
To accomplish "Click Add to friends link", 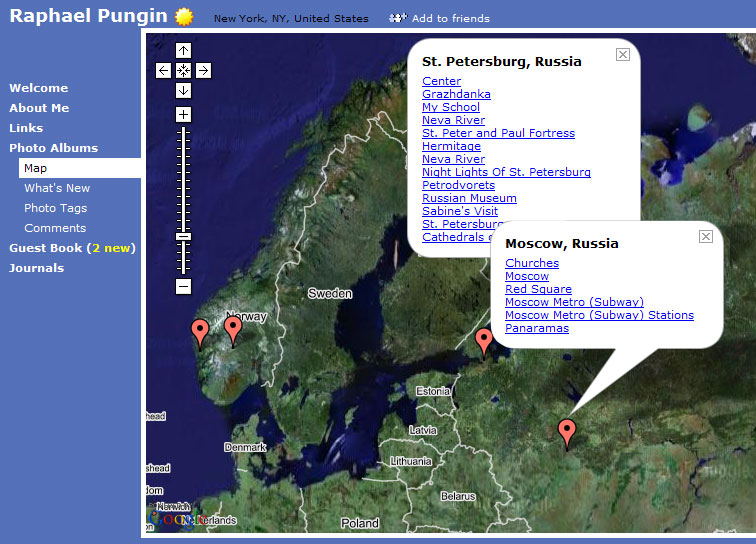I will click(x=451, y=18).
